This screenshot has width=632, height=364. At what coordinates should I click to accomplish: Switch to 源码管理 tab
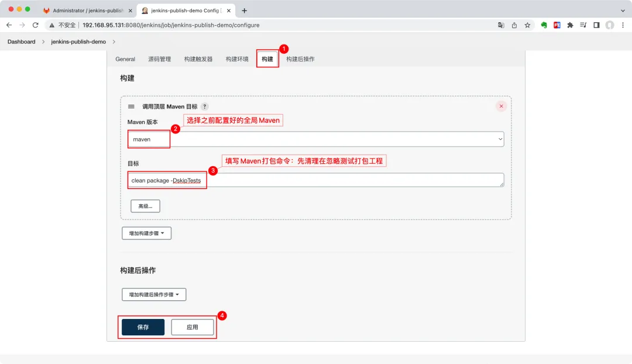click(x=160, y=59)
